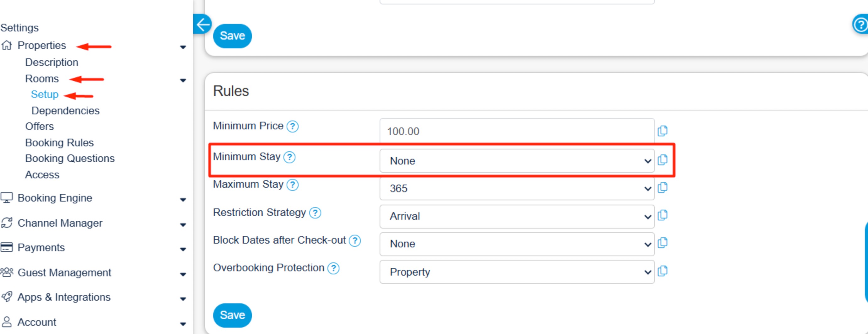
Task: Open the Minimum Stay dropdown
Action: point(517,161)
